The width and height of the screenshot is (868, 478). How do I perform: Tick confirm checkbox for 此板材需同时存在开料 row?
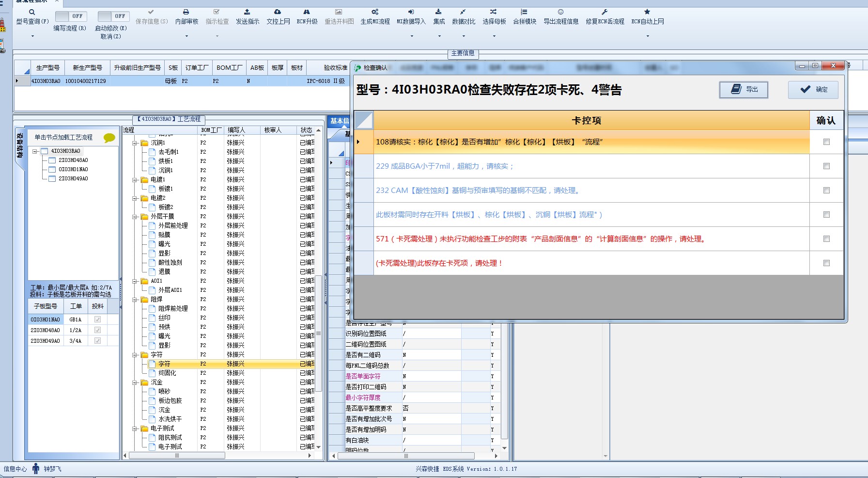coord(826,215)
